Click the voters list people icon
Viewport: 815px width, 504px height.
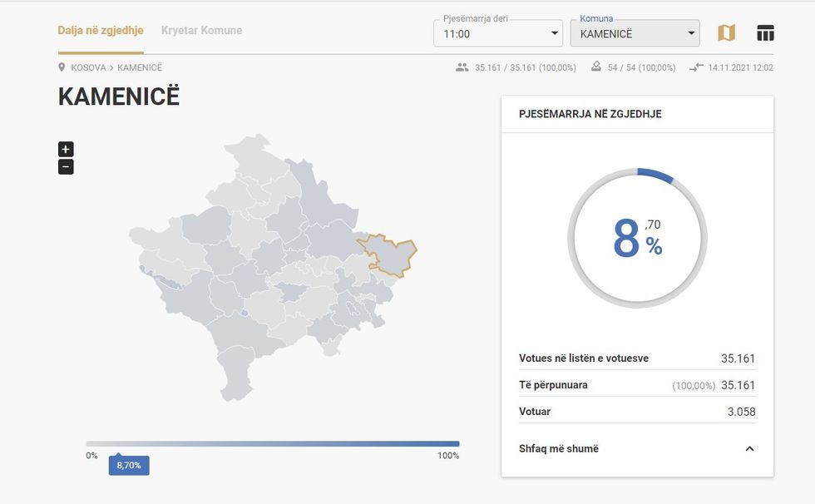coord(463,67)
